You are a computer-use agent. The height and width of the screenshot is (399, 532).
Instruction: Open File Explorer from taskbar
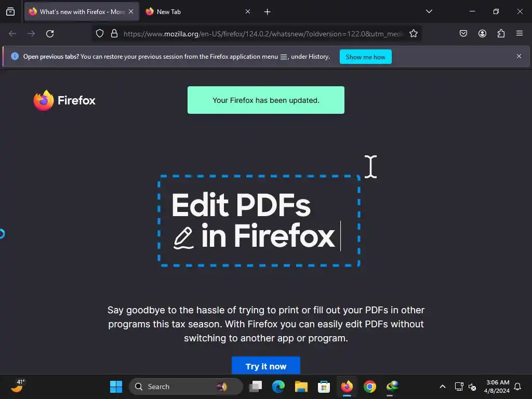point(301,387)
